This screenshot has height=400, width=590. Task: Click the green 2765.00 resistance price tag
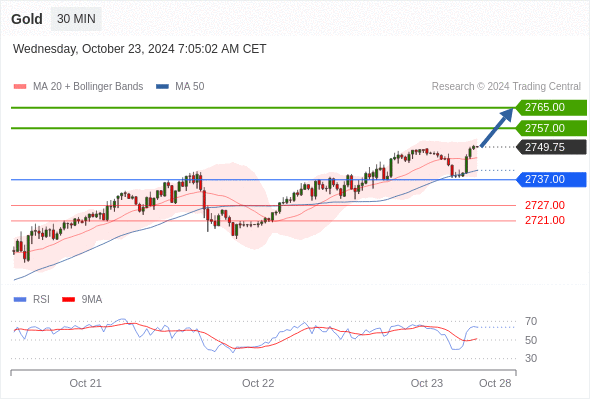[x=551, y=108]
